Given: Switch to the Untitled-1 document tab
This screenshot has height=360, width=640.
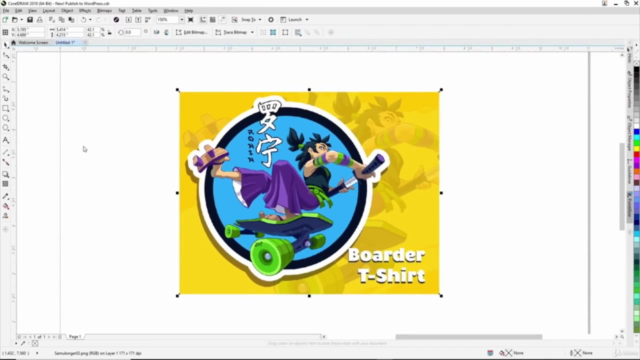Looking at the screenshot, I should click(x=65, y=42).
